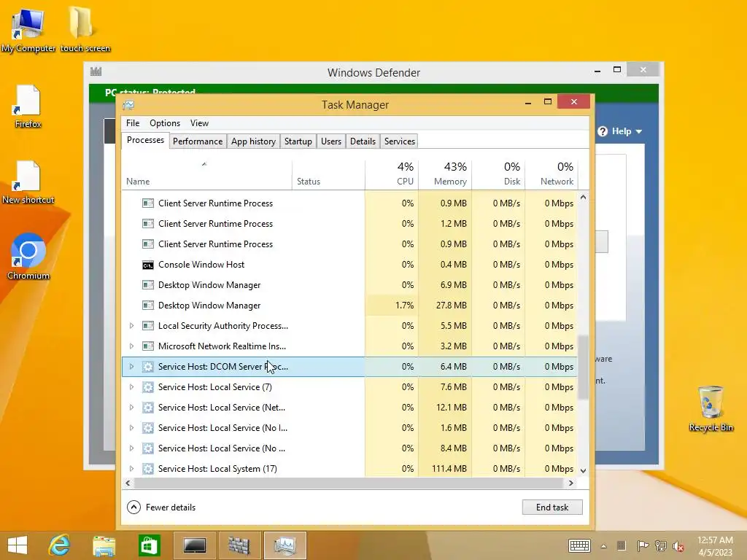Screen dimensions: 747x560
Task: Click Task Manager taskbar button
Action: pos(285,545)
